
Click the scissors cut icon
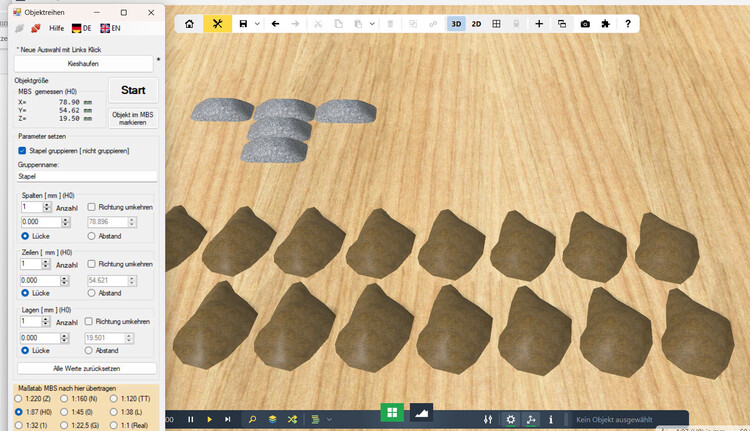coord(318,24)
